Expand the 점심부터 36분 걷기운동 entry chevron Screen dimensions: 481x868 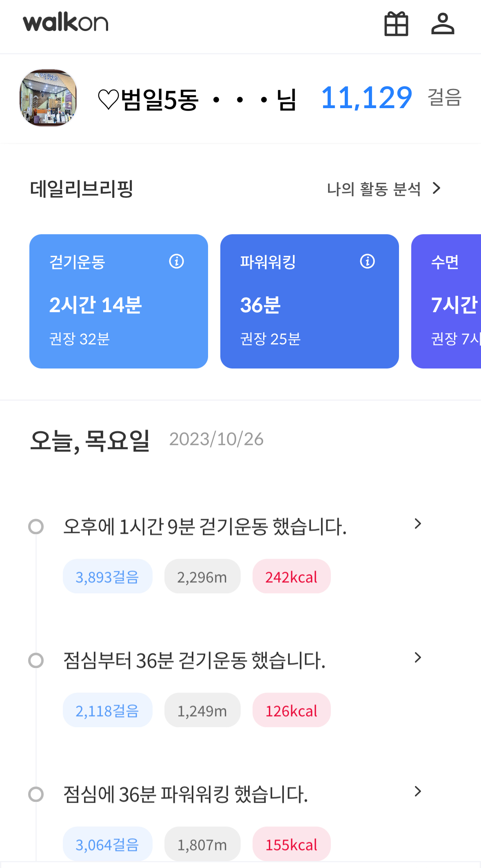pos(417,658)
